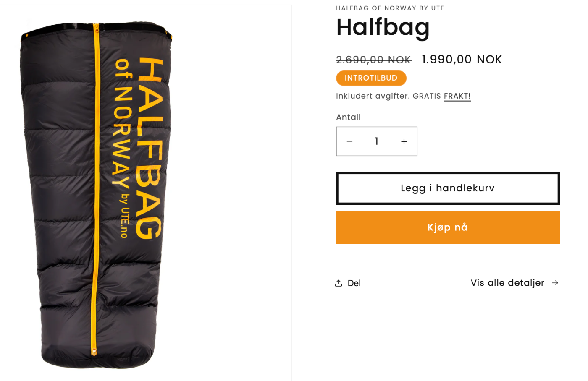Decrease quantity with the minus icon
The height and width of the screenshot is (381, 588).
pos(349,141)
